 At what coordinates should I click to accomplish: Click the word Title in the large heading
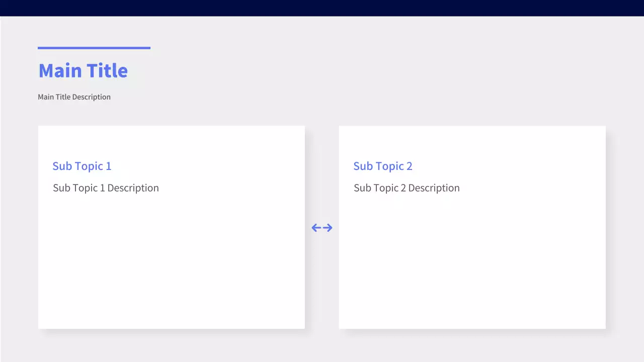(107, 70)
